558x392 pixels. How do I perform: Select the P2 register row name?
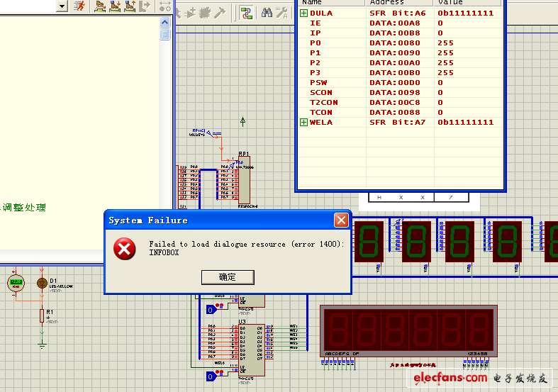316,63
